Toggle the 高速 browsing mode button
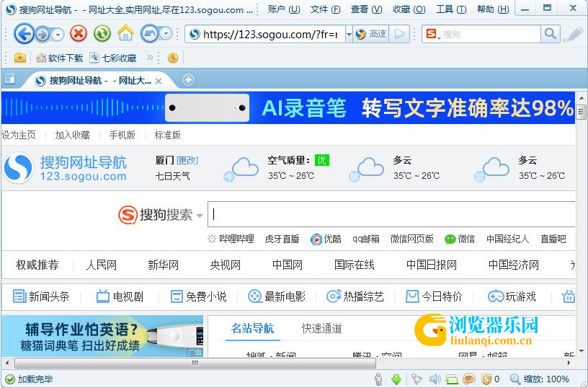The image size is (588, 388). coord(371,34)
